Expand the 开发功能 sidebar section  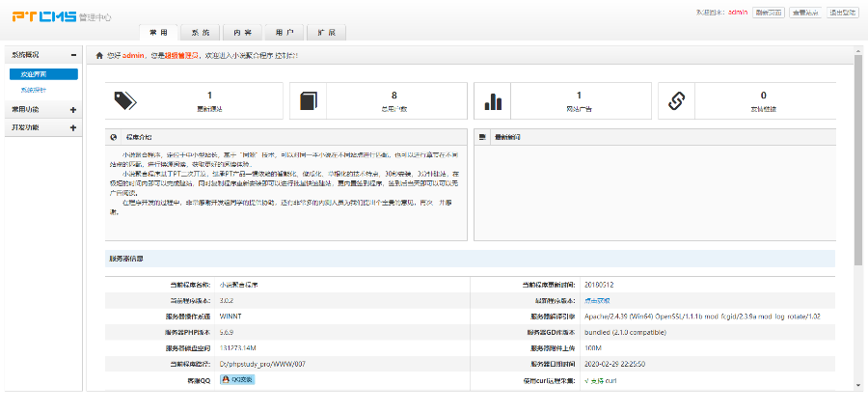point(73,127)
